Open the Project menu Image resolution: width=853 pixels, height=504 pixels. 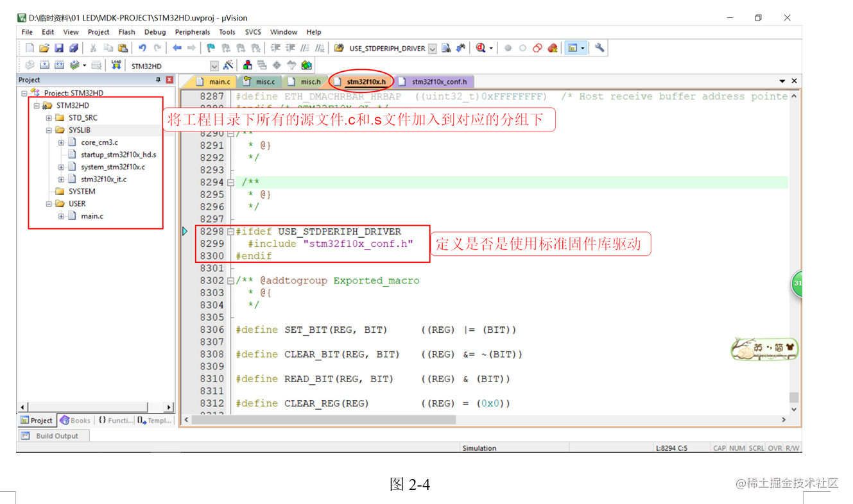point(99,32)
